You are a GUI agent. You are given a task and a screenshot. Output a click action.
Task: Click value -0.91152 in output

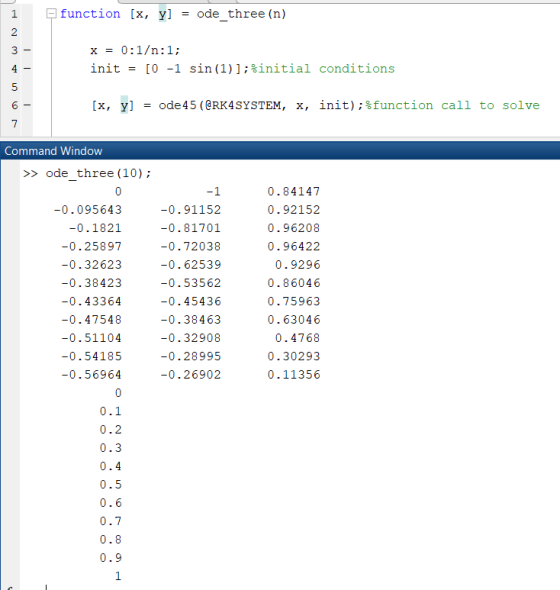pos(190,210)
